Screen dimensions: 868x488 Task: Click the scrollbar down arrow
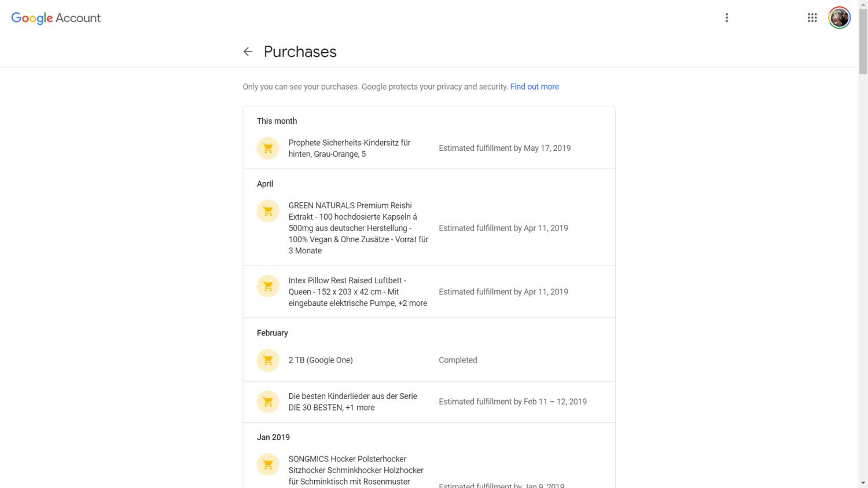point(863,483)
